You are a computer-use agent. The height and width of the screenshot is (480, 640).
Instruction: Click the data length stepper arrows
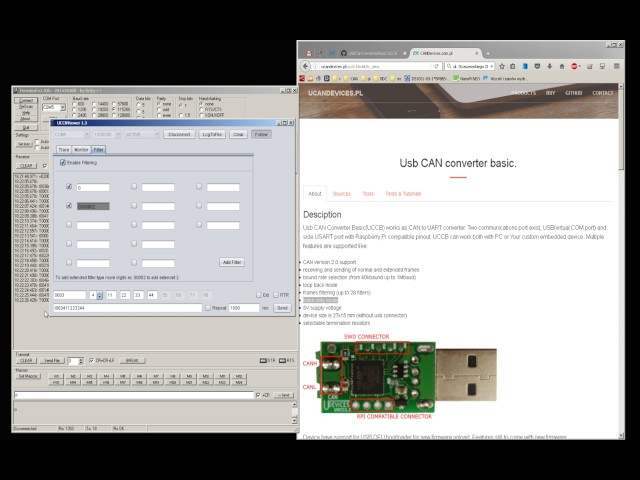tap(100, 295)
